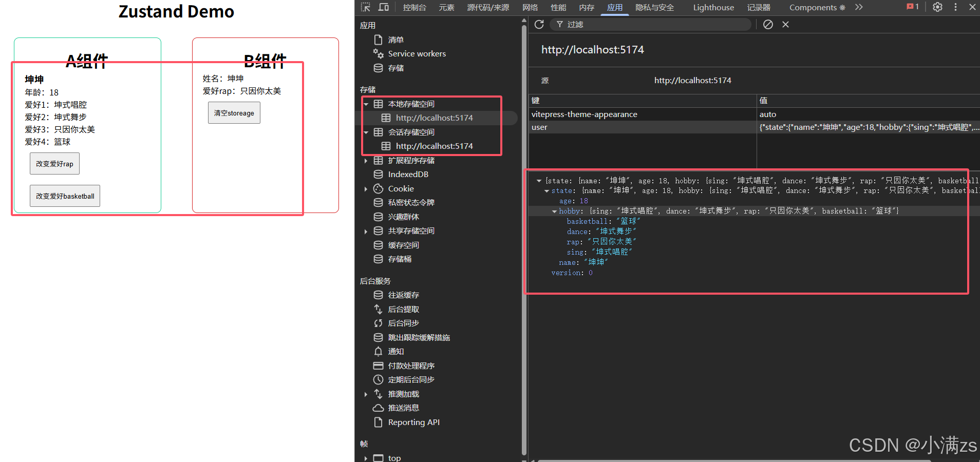Click 清空storeage button in B组件
The image size is (980, 462).
(234, 113)
